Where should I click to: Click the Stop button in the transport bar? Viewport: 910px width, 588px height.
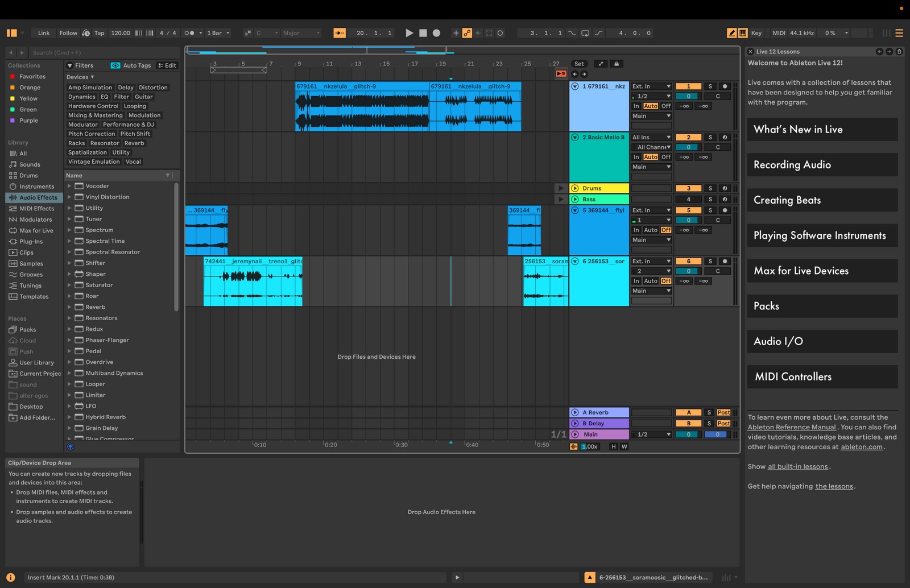click(x=423, y=33)
